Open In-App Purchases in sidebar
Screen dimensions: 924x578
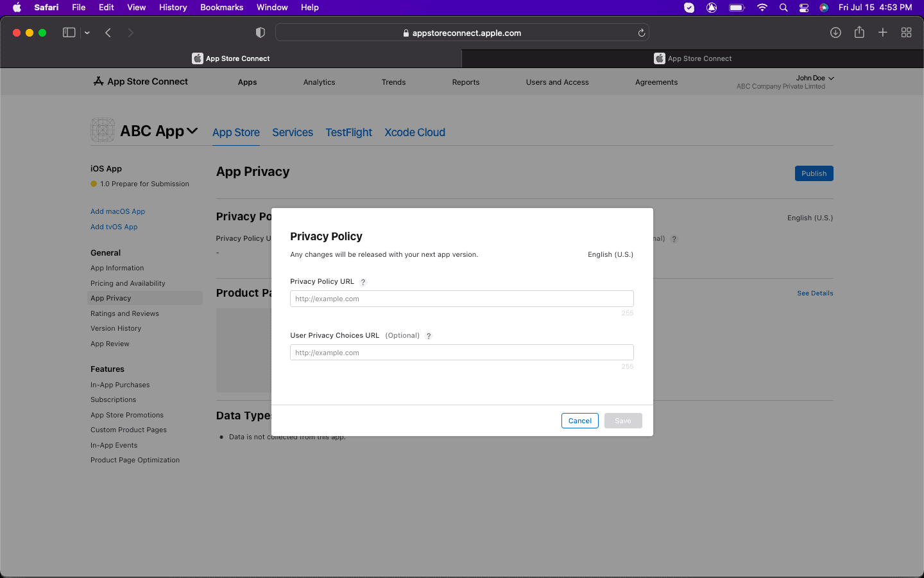coord(120,385)
